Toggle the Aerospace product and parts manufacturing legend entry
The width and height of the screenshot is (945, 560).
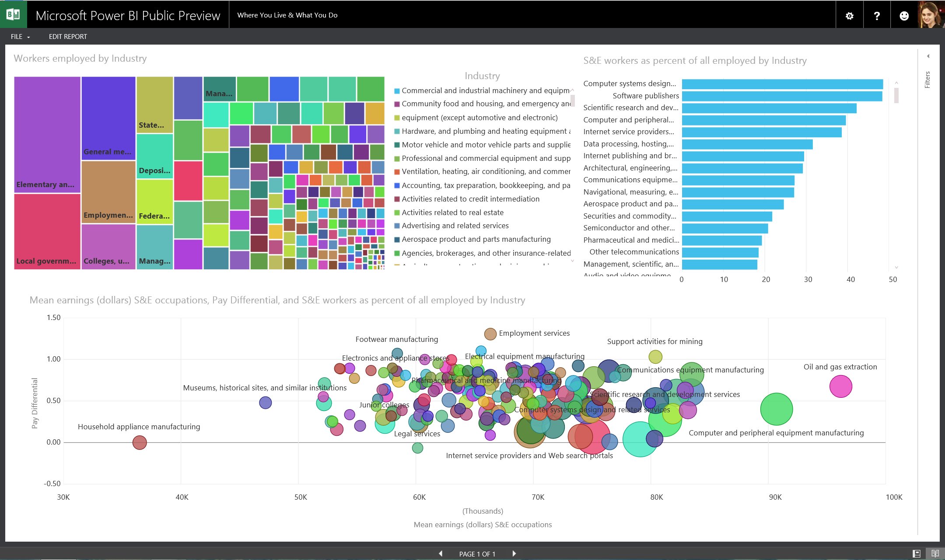coord(476,239)
